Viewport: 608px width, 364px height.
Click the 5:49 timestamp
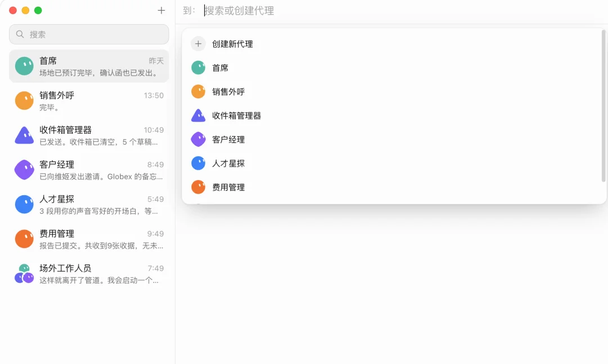(x=155, y=199)
